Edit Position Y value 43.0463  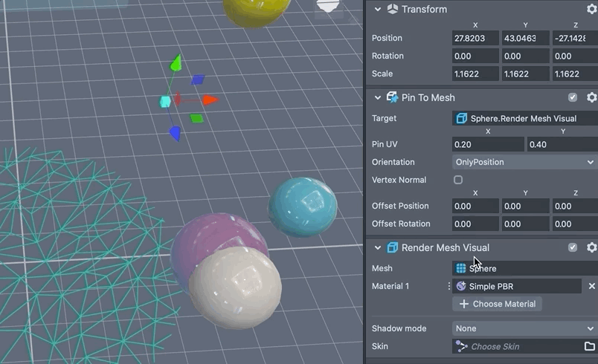click(x=526, y=38)
